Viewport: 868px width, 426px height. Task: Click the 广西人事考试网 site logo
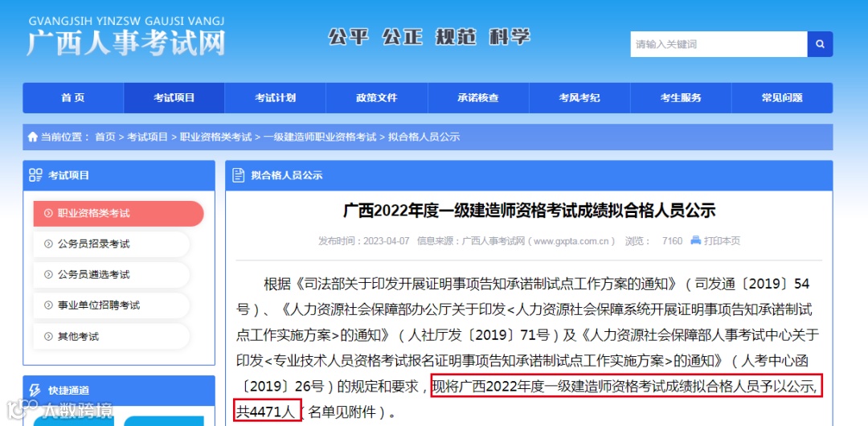126,36
